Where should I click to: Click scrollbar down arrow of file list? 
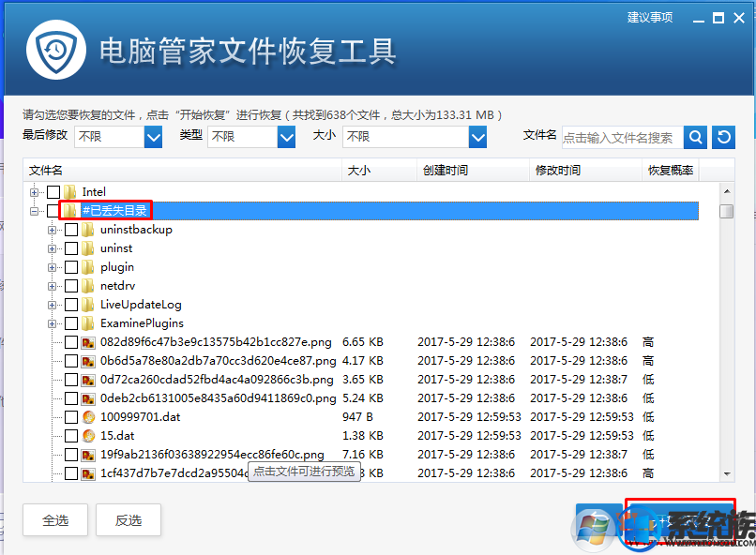tap(727, 474)
